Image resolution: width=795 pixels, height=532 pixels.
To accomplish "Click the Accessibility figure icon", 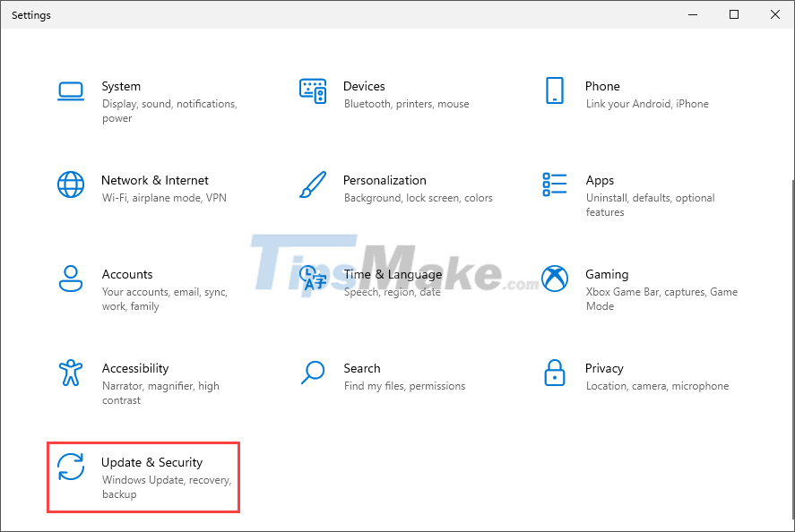I will click(71, 373).
